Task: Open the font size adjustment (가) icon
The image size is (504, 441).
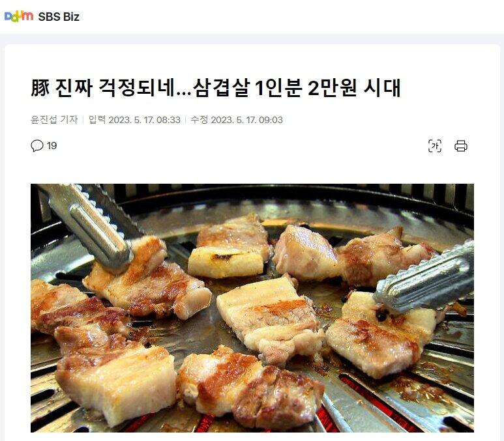Action: pyautogui.click(x=435, y=146)
